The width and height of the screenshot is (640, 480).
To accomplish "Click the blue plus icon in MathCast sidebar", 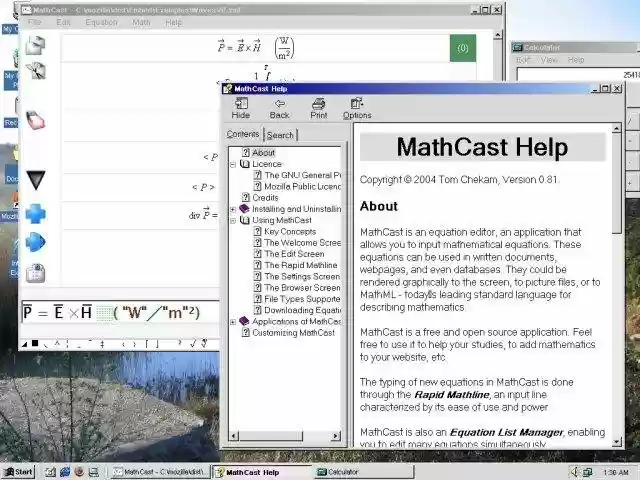I will pos(36,214).
